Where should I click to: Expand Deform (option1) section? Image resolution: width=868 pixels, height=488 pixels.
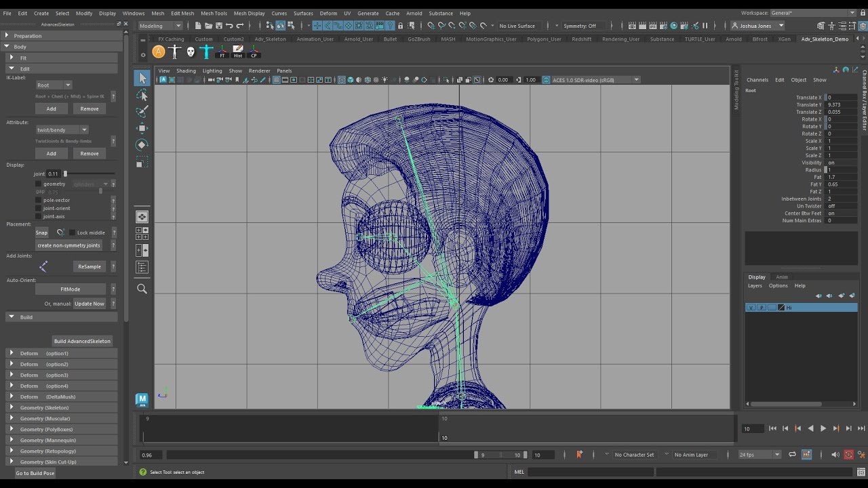(61, 353)
